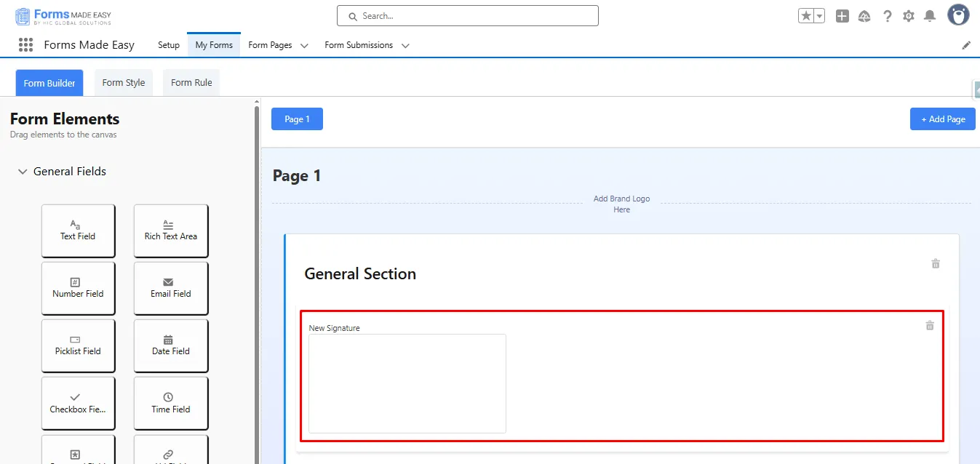Screen dimensions: 980x464
Task: Click the New Signature drawing box
Action: pyautogui.click(x=407, y=383)
